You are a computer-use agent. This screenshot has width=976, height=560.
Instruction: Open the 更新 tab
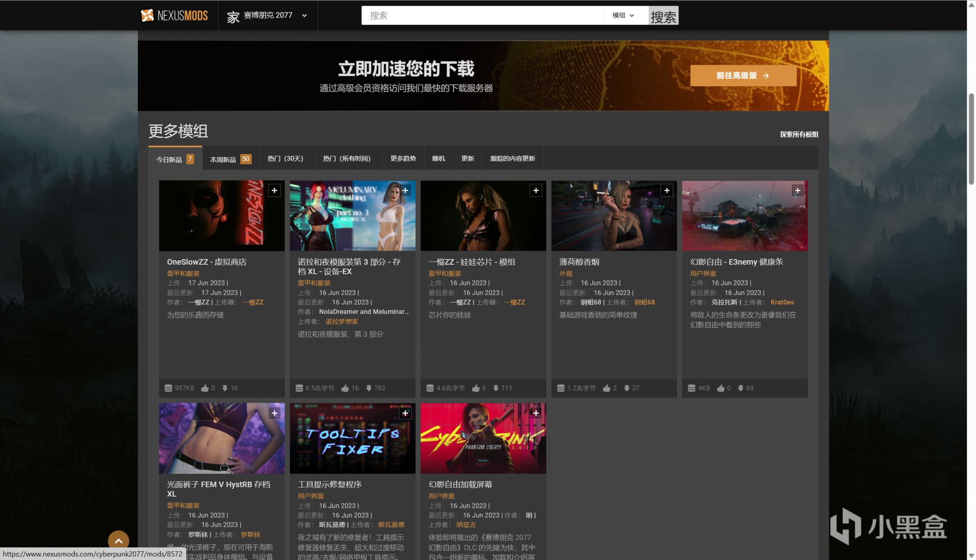point(467,158)
